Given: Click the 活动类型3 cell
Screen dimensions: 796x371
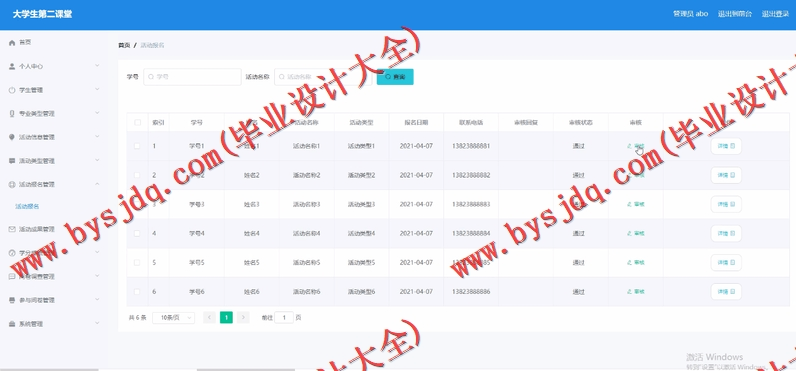Looking at the screenshot, I should 361,204.
